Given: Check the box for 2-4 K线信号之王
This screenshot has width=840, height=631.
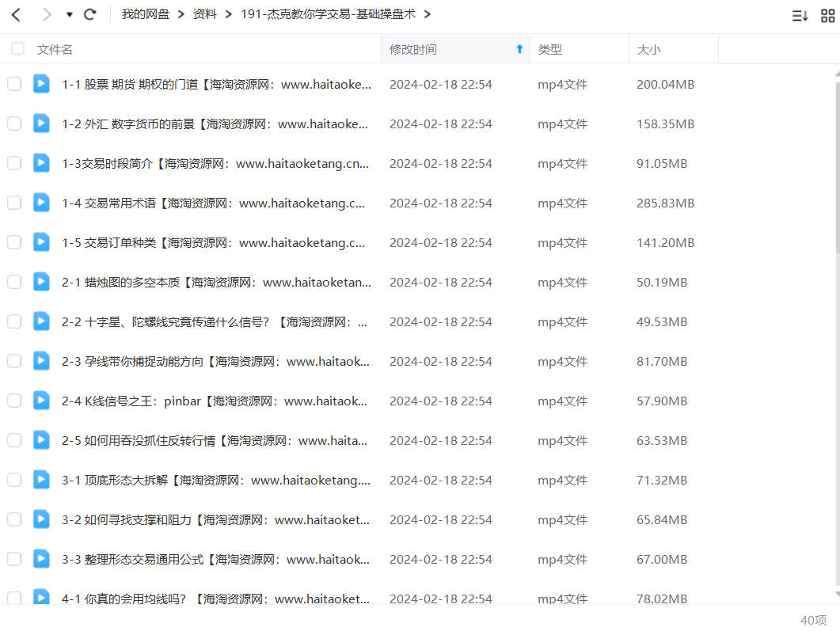Looking at the screenshot, I should click(x=14, y=401).
